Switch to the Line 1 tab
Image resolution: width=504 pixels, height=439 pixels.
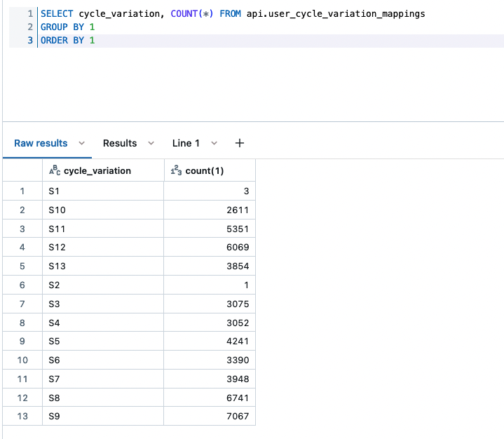point(186,143)
